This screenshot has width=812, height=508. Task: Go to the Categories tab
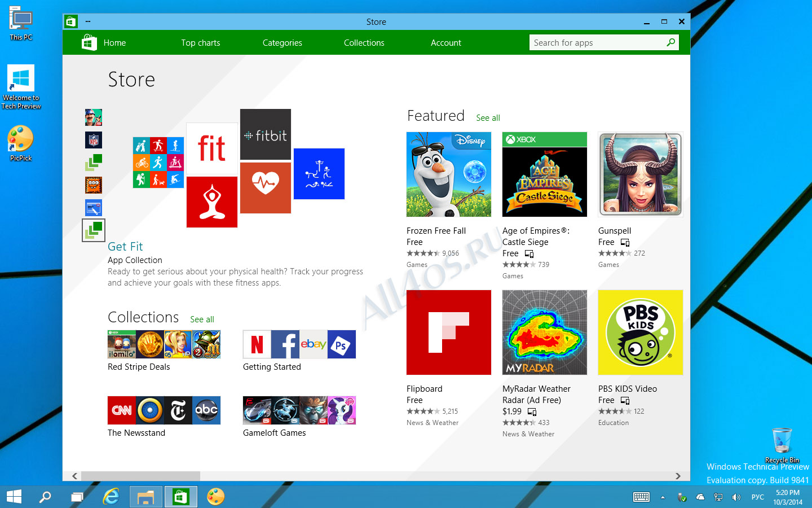click(x=282, y=43)
